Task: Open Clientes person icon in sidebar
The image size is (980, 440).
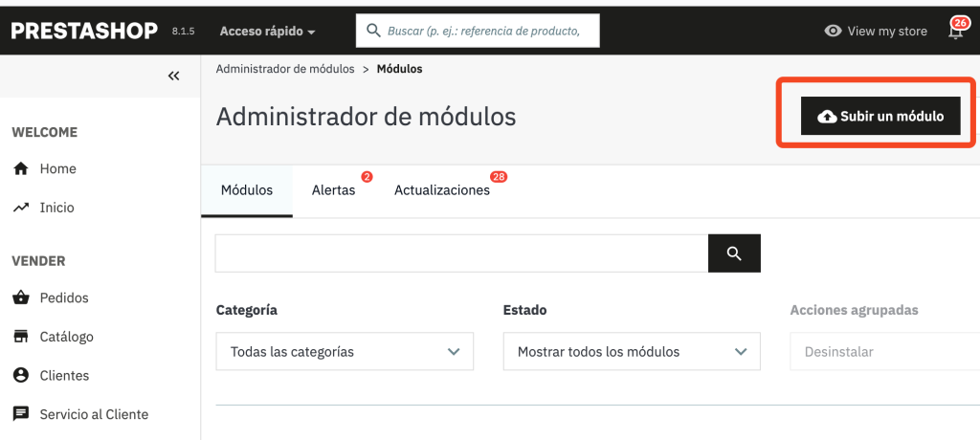Action: [20, 376]
